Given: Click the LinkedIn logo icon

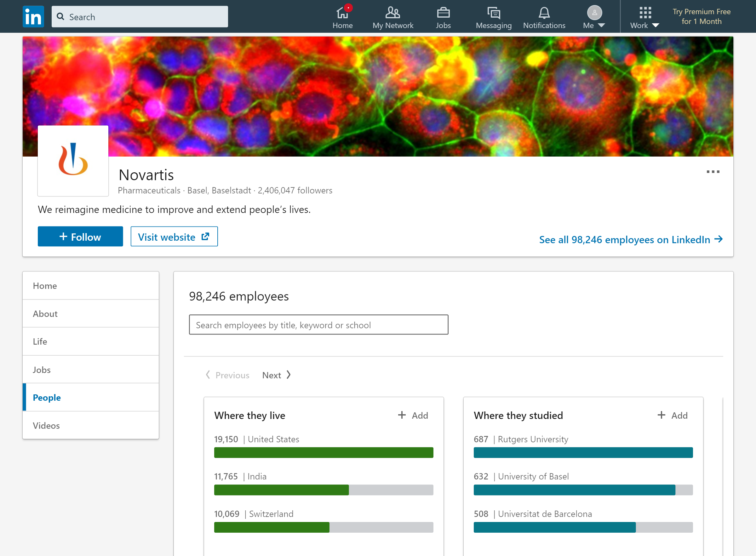Looking at the screenshot, I should pos(33,16).
